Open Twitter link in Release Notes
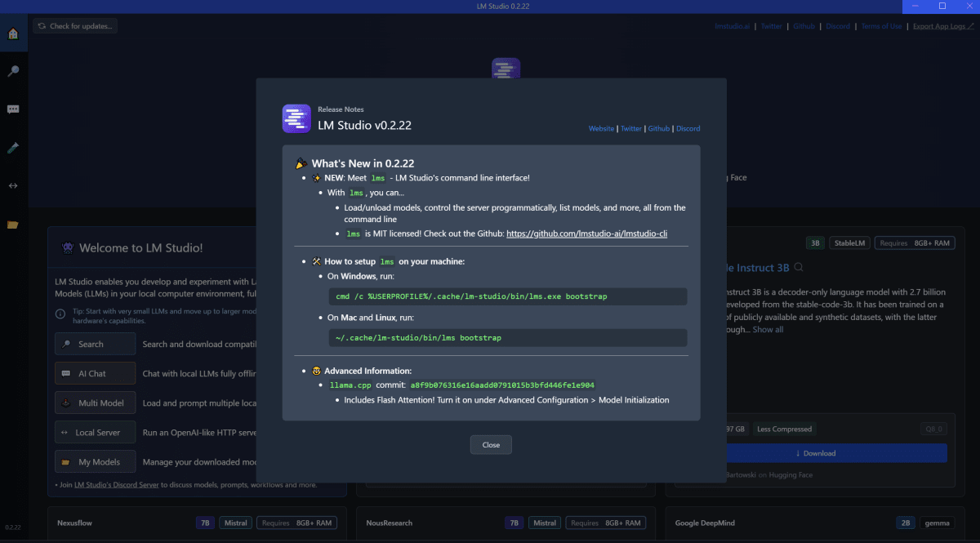 coord(631,129)
